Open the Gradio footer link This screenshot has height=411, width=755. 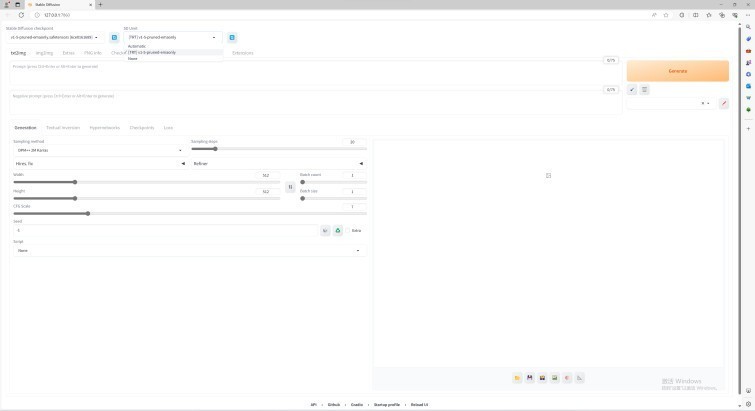pyautogui.click(x=357, y=405)
